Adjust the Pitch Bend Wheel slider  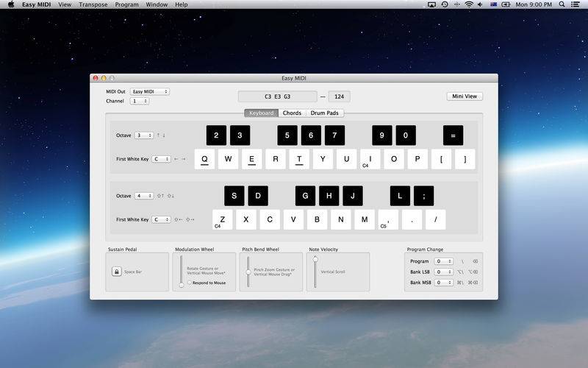tap(248, 272)
